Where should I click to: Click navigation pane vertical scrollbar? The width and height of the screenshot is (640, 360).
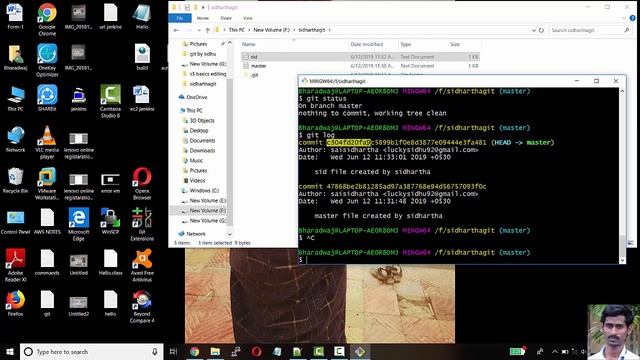tap(230, 151)
